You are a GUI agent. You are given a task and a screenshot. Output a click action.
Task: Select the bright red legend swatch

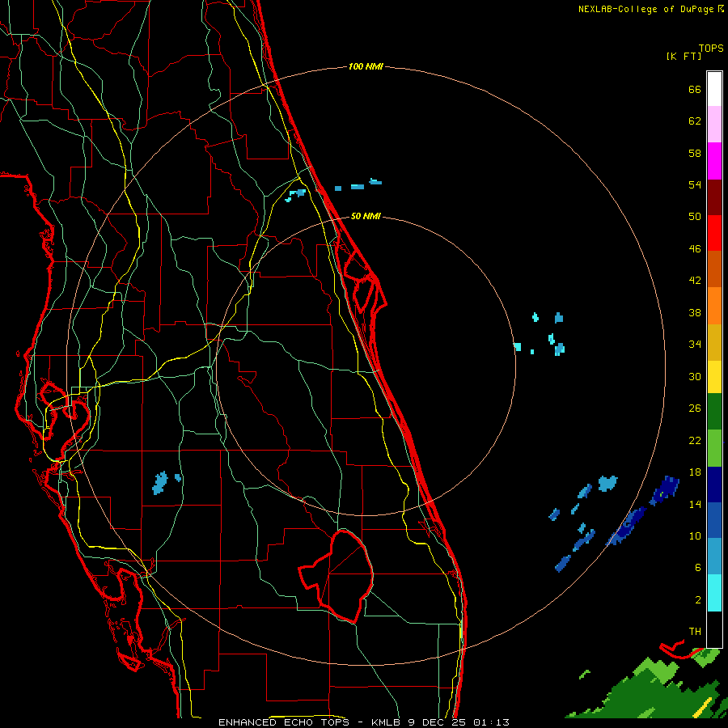714,233
